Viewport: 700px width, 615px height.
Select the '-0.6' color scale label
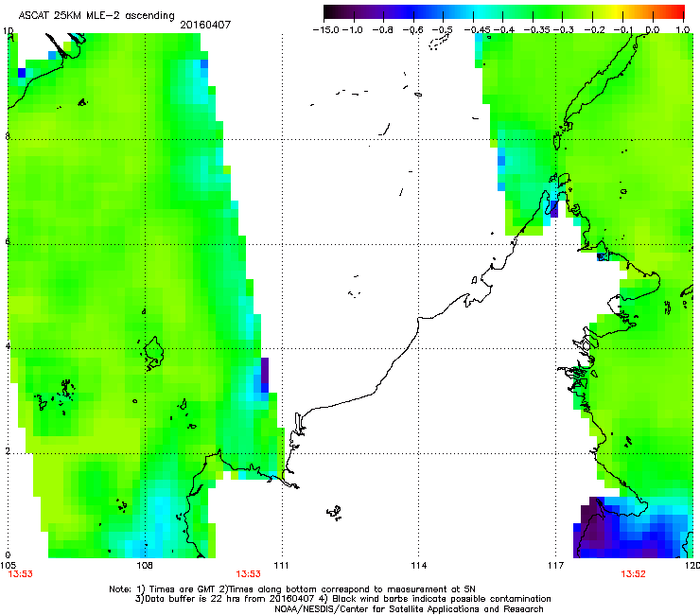click(x=412, y=30)
